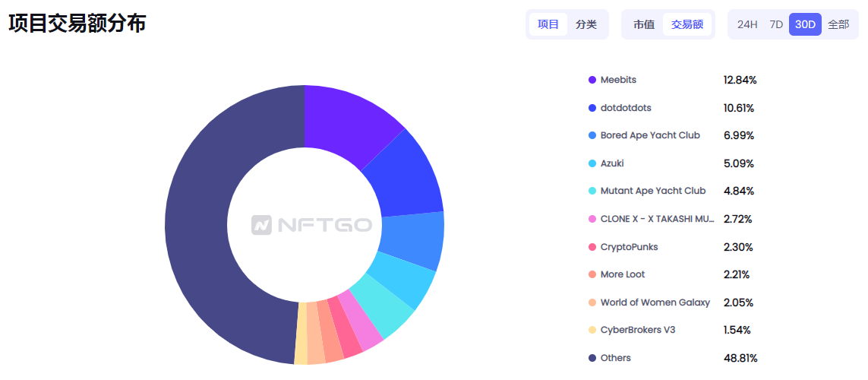This screenshot has height=380, width=868.
Task: Click the 项目交易额分布 heading
Action: coord(77,24)
